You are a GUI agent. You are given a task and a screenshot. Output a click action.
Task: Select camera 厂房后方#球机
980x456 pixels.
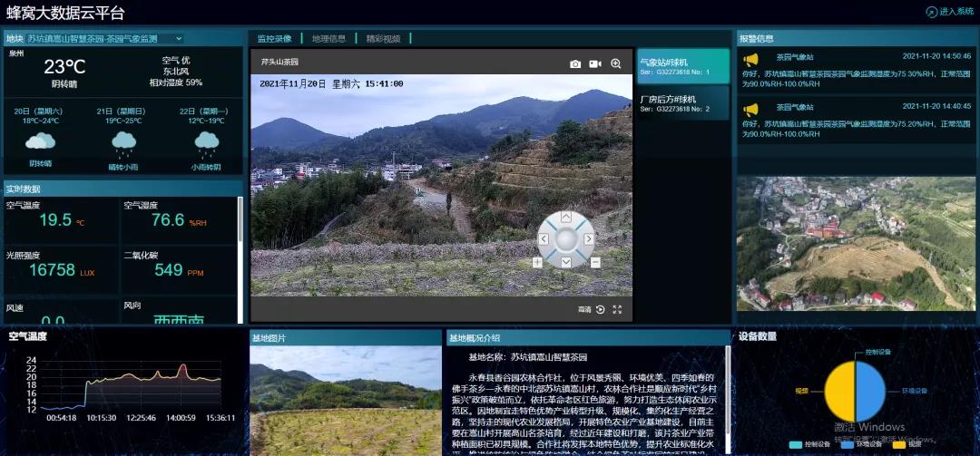pos(683,103)
